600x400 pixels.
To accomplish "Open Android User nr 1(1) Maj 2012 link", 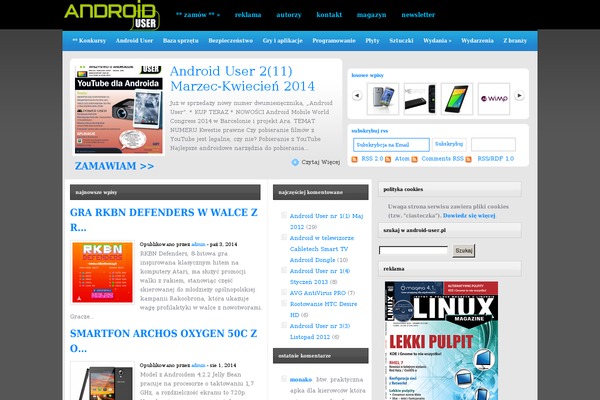I will (x=326, y=221).
